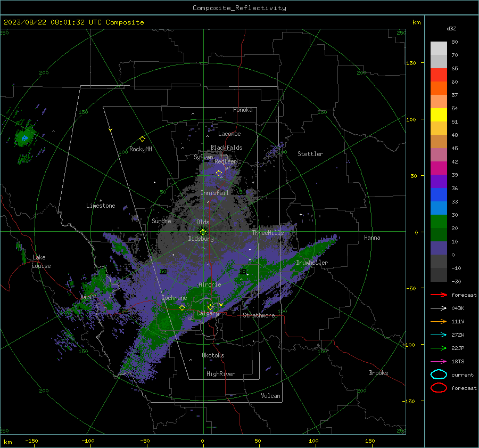Click the Calgary city label
Image resolution: width=479 pixels, height=448 pixels.
[208, 313]
